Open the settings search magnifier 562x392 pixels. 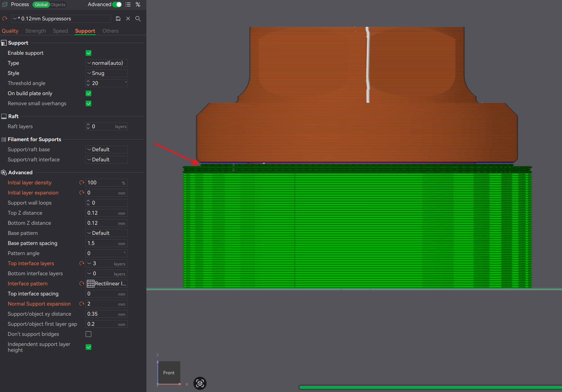138,19
